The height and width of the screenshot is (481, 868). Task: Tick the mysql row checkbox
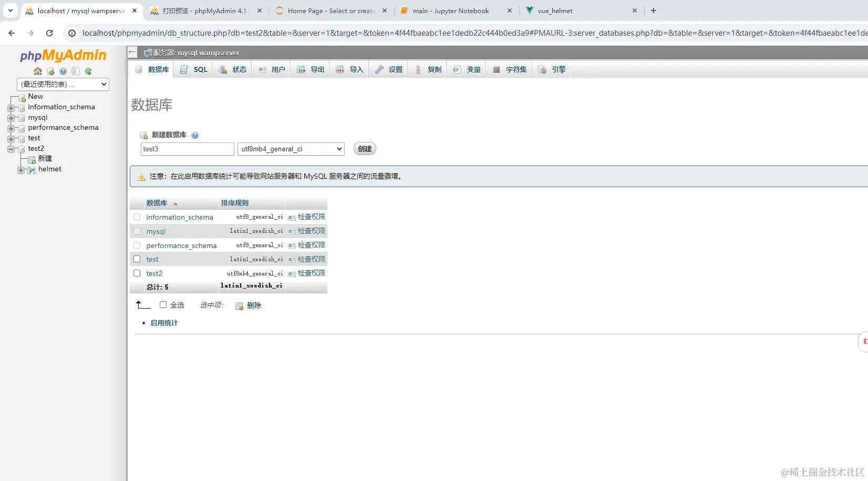137,231
